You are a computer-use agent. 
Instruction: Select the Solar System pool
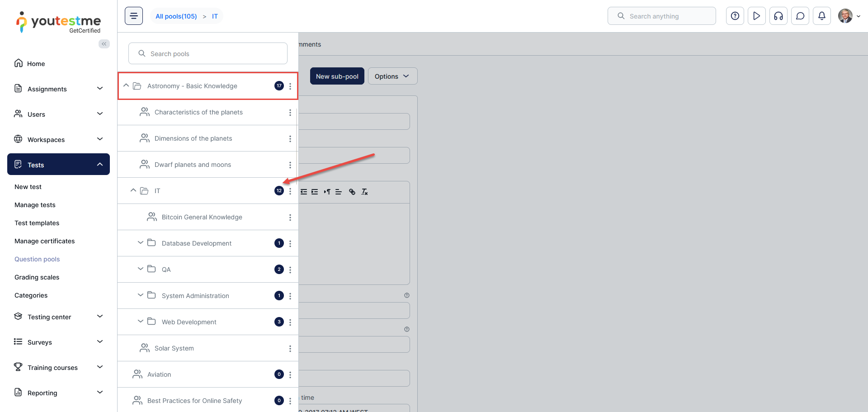174,348
